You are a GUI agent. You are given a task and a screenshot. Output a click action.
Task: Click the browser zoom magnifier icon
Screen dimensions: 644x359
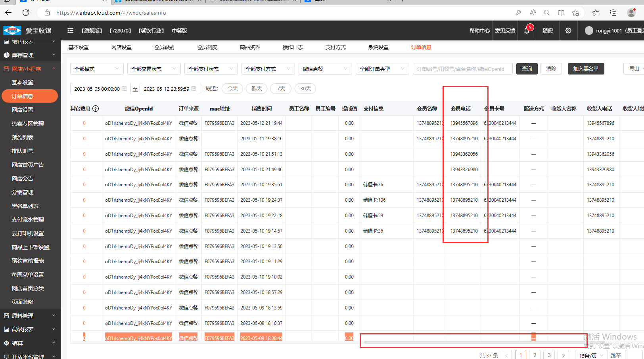(x=547, y=13)
